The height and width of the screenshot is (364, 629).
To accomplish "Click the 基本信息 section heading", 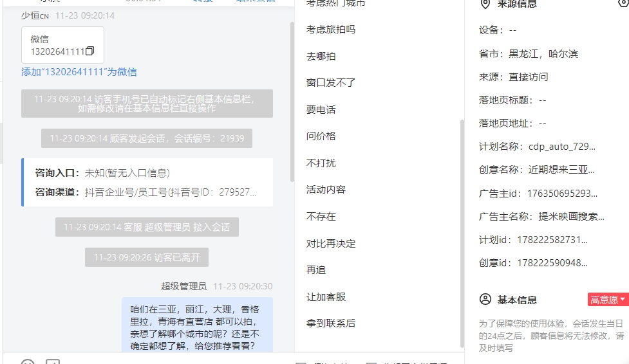I will [517, 300].
